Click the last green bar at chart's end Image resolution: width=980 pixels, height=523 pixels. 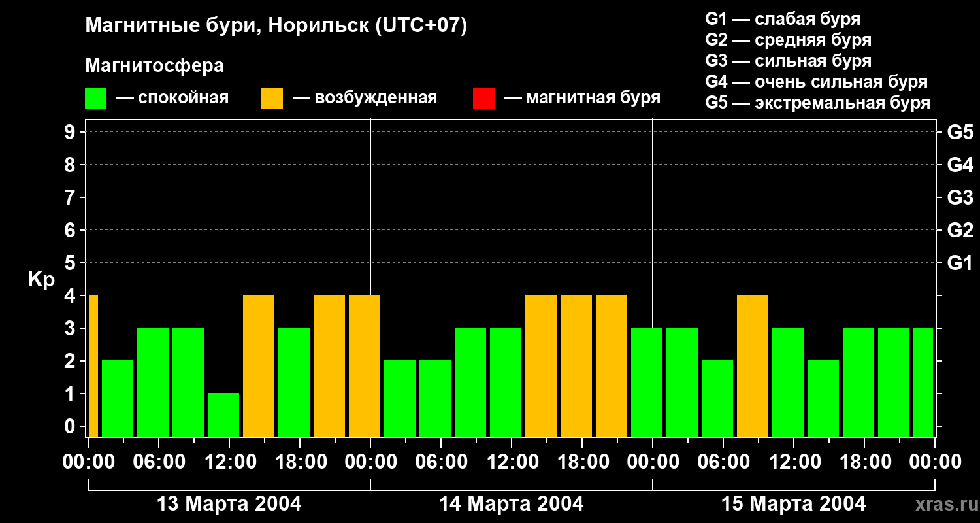coord(923,382)
